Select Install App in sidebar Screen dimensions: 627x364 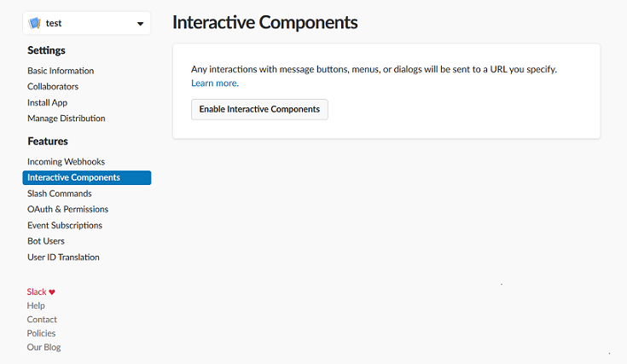[47, 102]
